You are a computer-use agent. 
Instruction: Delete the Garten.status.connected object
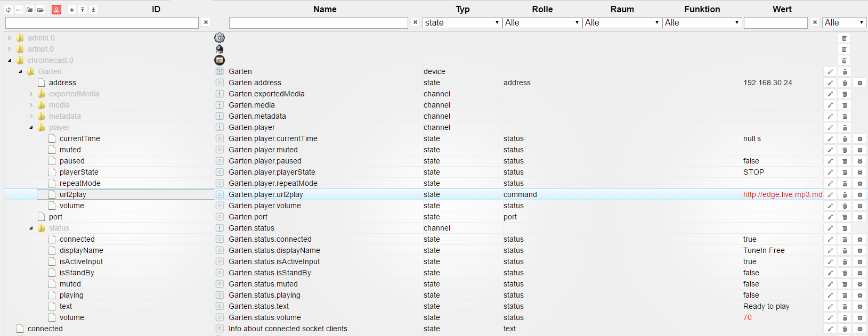(845, 240)
